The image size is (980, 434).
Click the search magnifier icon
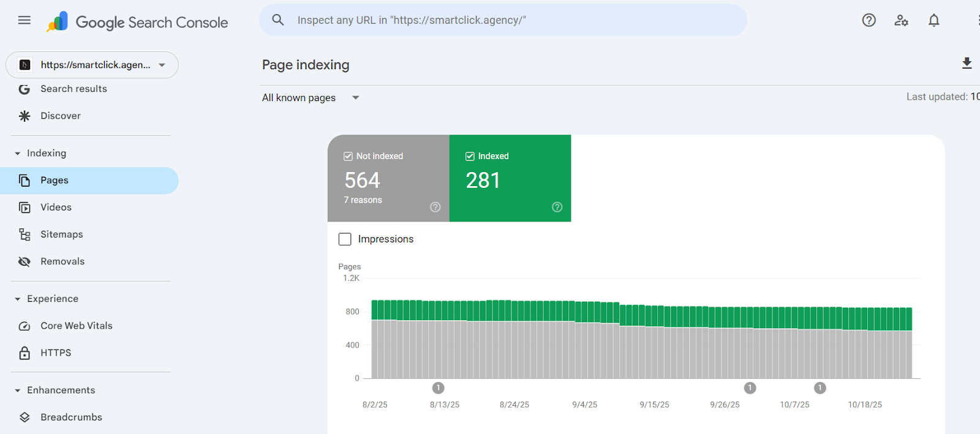pyautogui.click(x=278, y=20)
